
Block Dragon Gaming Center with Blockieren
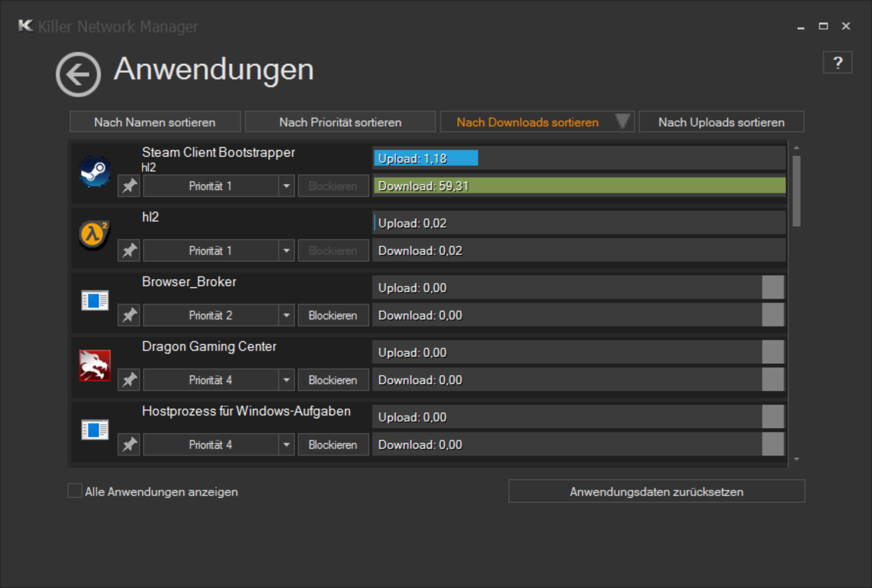click(x=333, y=380)
